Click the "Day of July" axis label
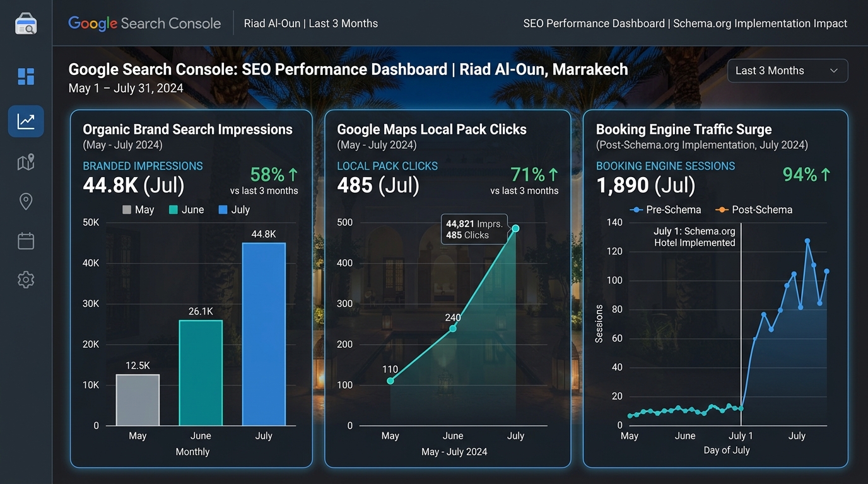The image size is (868, 484). tap(727, 451)
